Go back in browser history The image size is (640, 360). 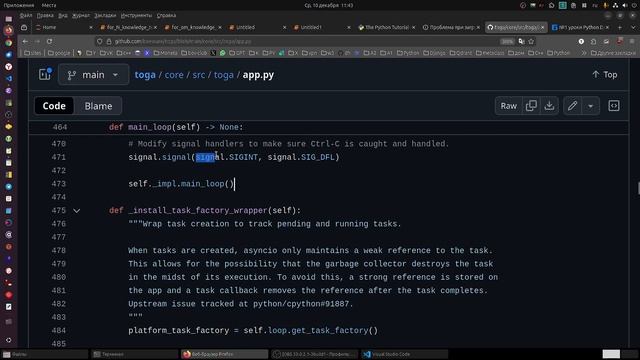[x=25, y=41]
